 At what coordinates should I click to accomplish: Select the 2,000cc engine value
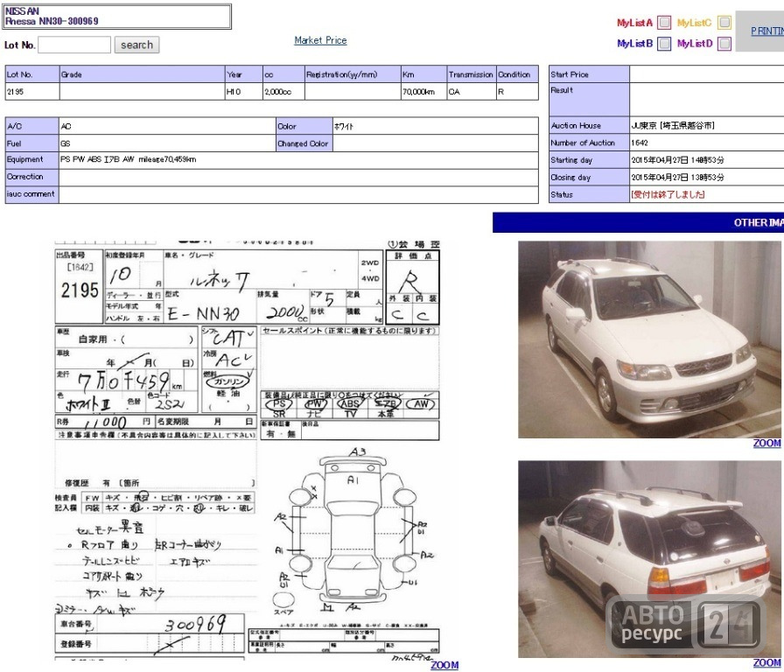coord(278,92)
